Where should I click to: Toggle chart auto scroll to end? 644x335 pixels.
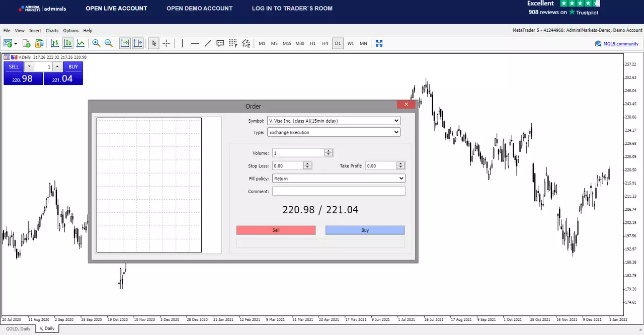coord(125,43)
